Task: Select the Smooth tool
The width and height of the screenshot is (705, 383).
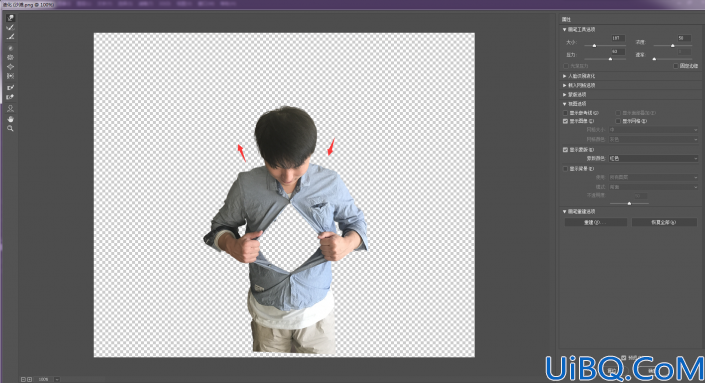Action: tap(10, 37)
